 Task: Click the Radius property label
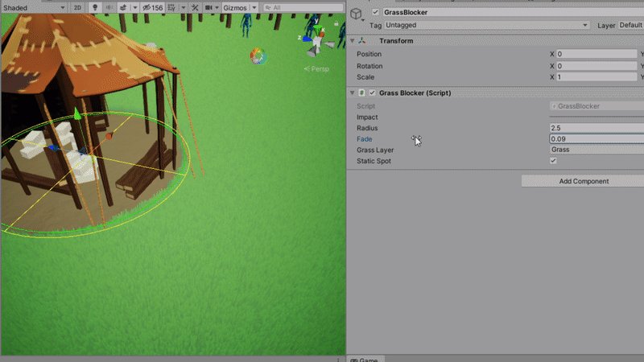[367, 128]
